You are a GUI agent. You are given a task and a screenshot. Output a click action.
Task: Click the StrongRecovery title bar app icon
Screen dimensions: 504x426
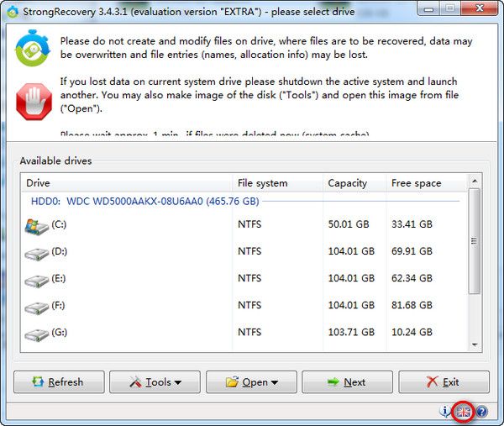10,10
